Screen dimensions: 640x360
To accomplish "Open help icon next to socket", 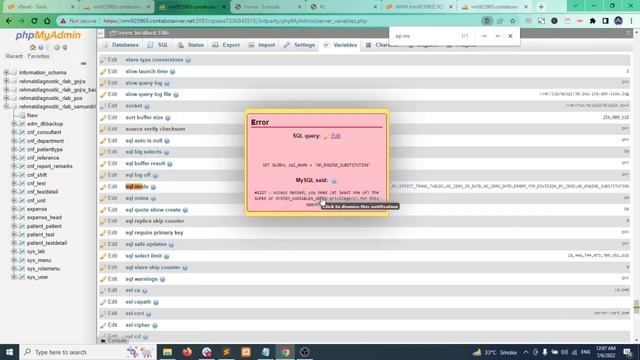I will pos(147,106).
